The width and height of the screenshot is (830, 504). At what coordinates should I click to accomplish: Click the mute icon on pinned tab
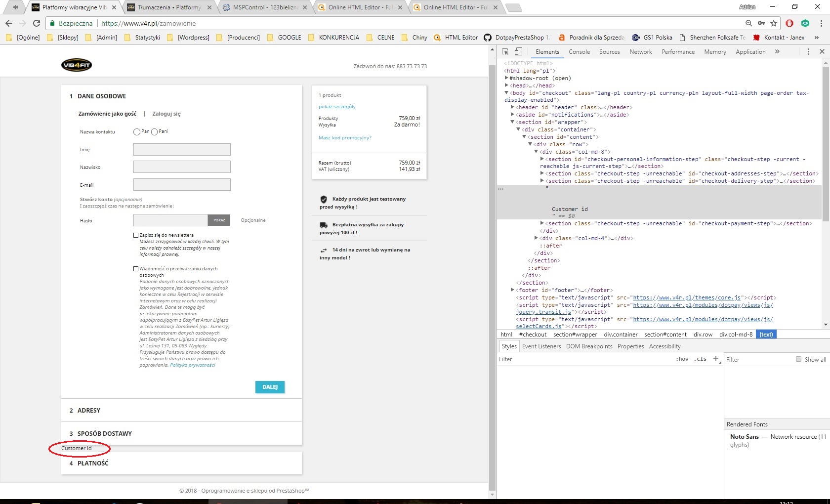coord(15,7)
